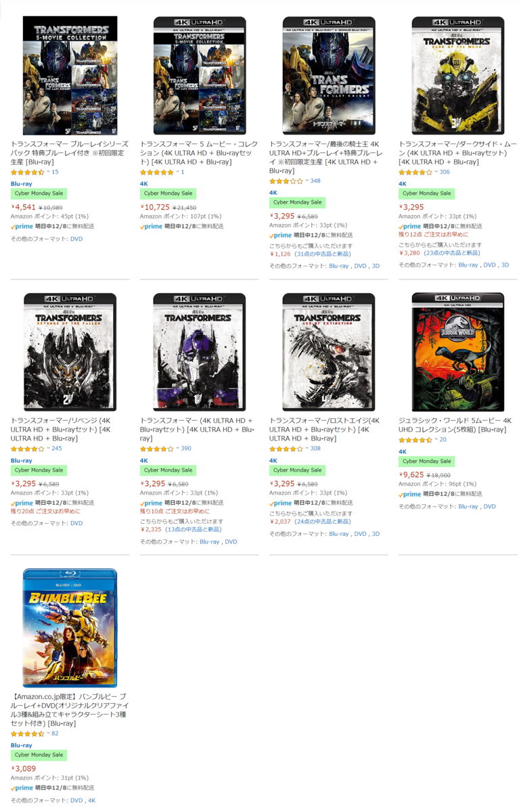Open the star rating dropdown beside 348 reviews

(307, 181)
